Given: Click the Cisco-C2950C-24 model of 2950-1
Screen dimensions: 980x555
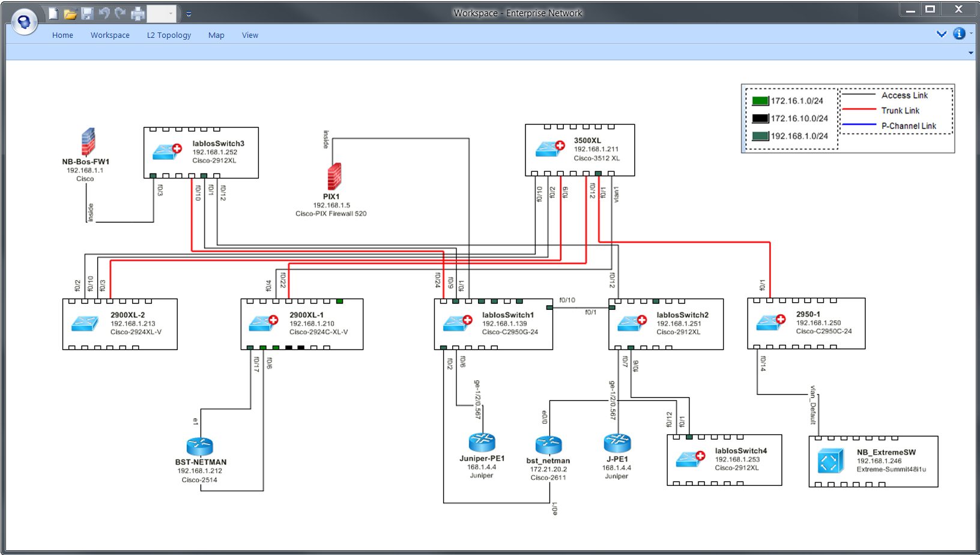Looking at the screenshot, I should pyautogui.click(x=824, y=332).
